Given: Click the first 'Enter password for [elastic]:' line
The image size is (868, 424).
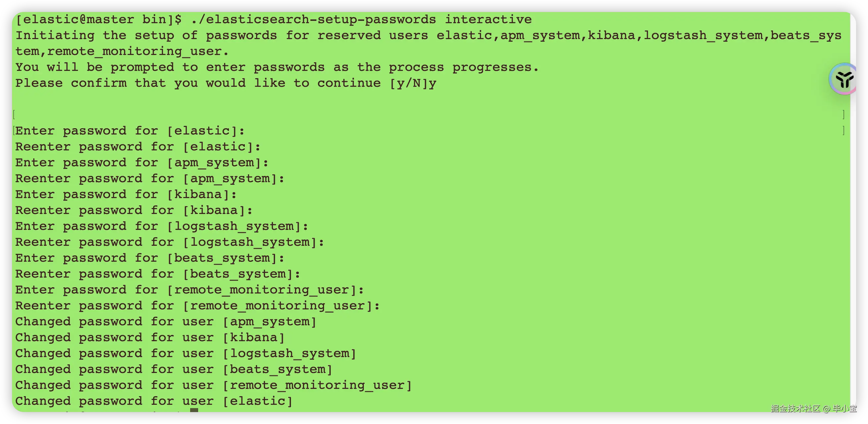Looking at the screenshot, I should [130, 131].
